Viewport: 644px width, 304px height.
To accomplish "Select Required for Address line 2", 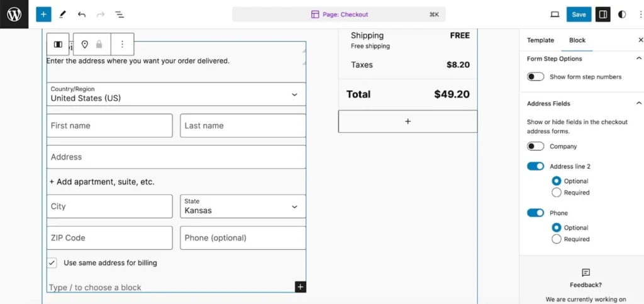I will pyautogui.click(x=556, y=193).
